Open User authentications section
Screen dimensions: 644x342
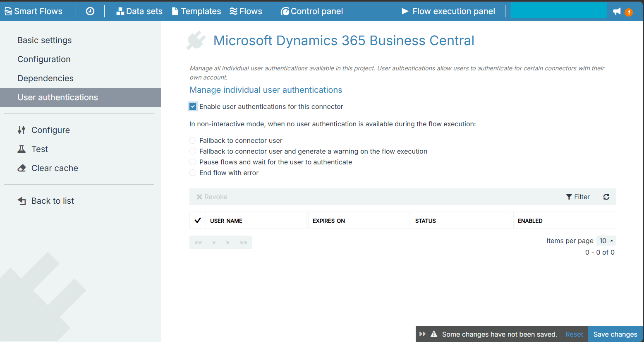click(x=80, y=97)
